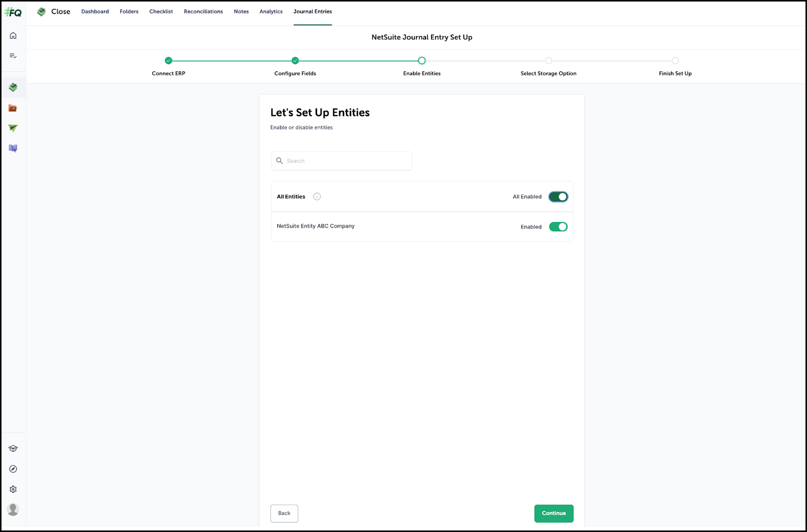This screenshot has height=532, width=807.
Task: Select the green Close module icon
Action: click(13, 87)
